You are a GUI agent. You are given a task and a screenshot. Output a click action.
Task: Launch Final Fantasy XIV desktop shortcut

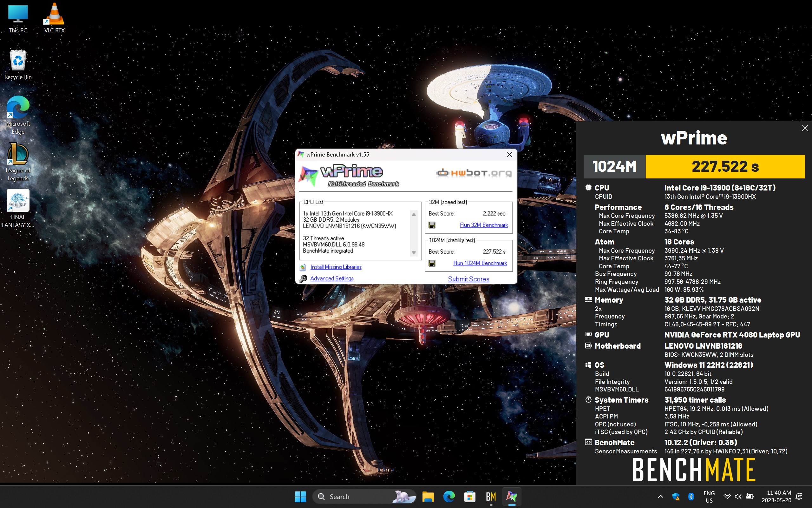tap(18, 209)
